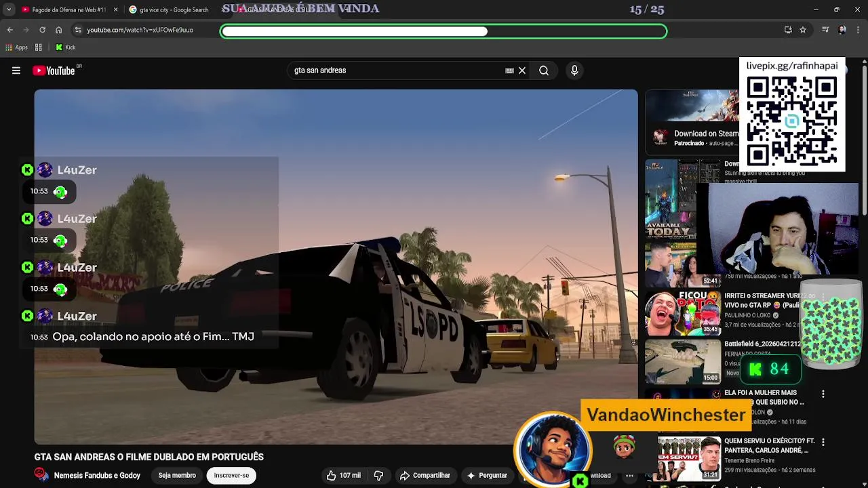Open the 52:41 duration video thumbnail
The height and width of the screenshot is (488, 868).
[683, 266]
